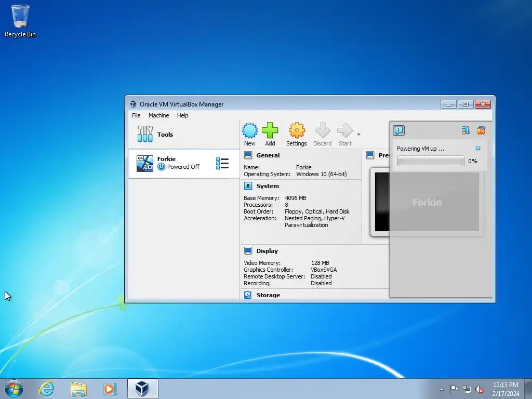Screen dimensions: 532x399
Task: Click the Forkie Windows 10 OS icon
Action: [x=145, y=164]
